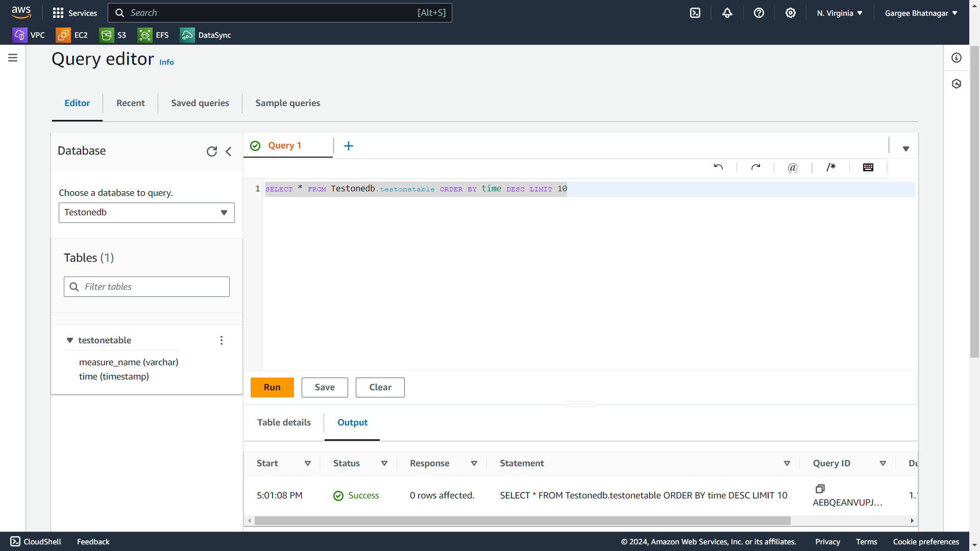Click the horizontal scrollbar in Output table
The width and height of the screenshot is (980, 551).
pyautogui.click(x=522, y=521)
